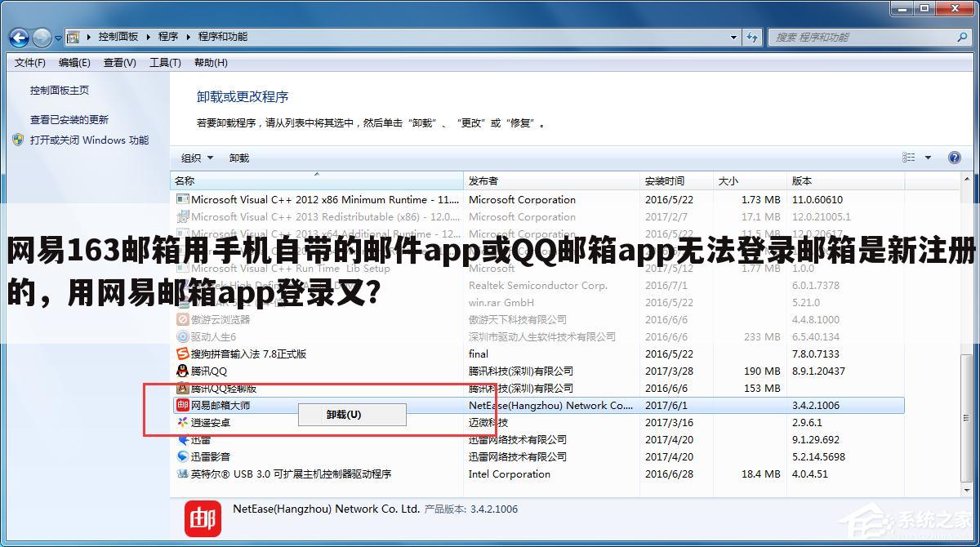Click version 8.9.1.20437 cell
The height and width of the screenshot is (547, 980).
click(x=818, y=371)
